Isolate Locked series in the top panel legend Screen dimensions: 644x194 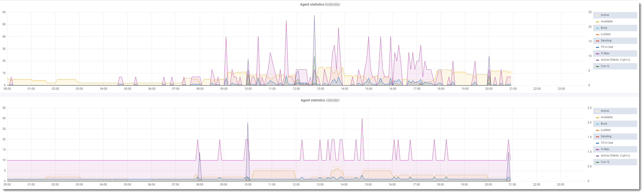pyautogui.click(x=605, y=34)
